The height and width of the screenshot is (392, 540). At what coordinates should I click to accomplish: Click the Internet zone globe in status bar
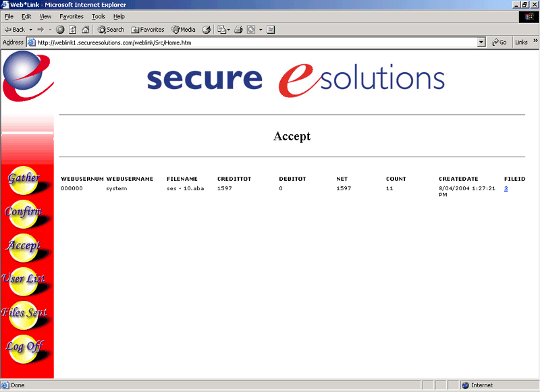pyautogui.click(x=466, y=385)
